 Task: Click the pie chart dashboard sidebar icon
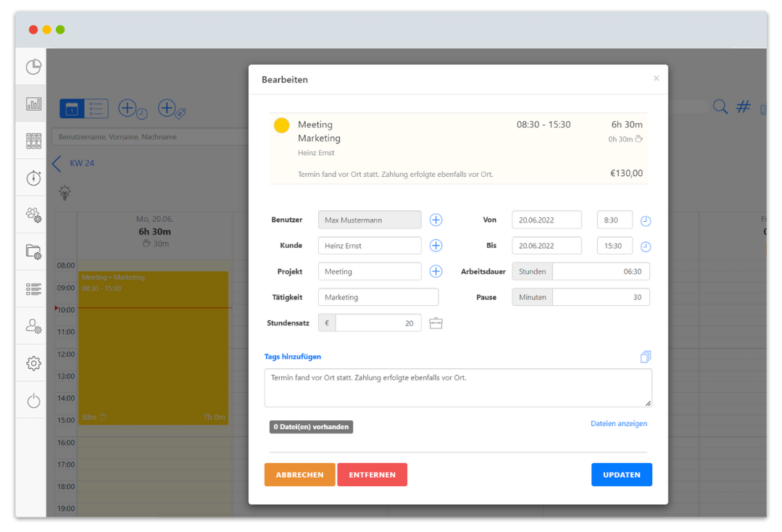33,67
